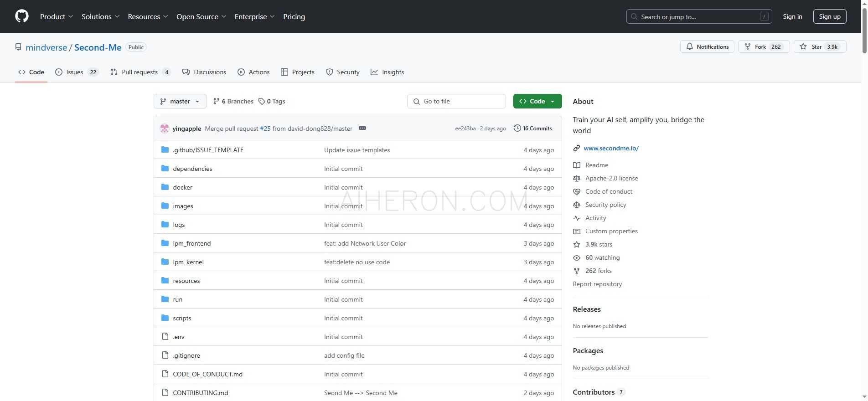The image size is (868, 401).
Task: Switch to the Insights tab
Action: [x=387, y=72]
